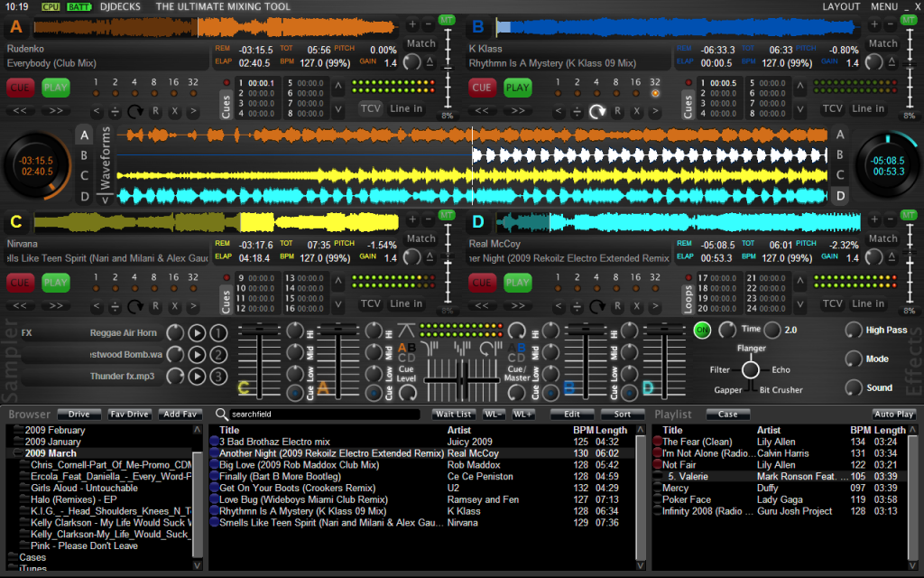Toggle deck D MT master tempo
The image size is (924, 578).
coord(909,215)
